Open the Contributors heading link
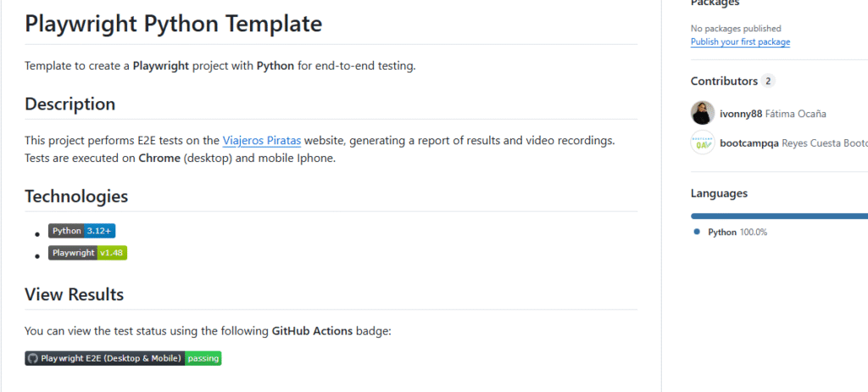868x392 pixels. tap(724, 81)
